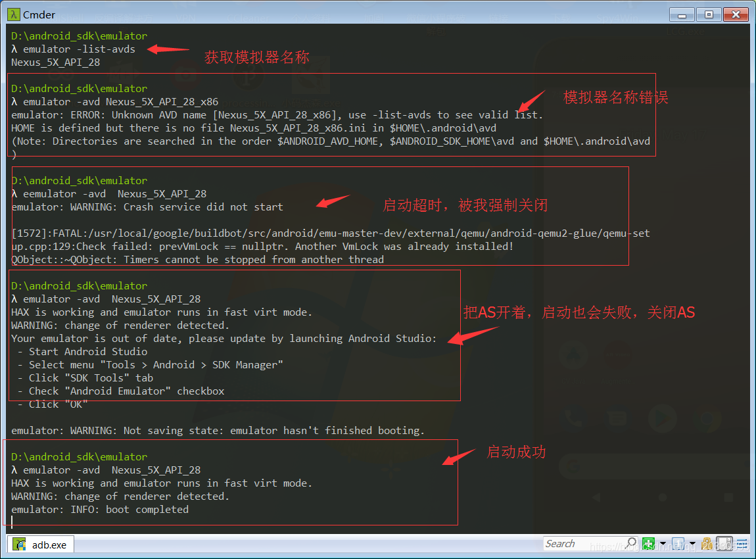Screen dimensions: 756x559
Task: Toggle the scroll-lock view button
Action: [724, 544]
